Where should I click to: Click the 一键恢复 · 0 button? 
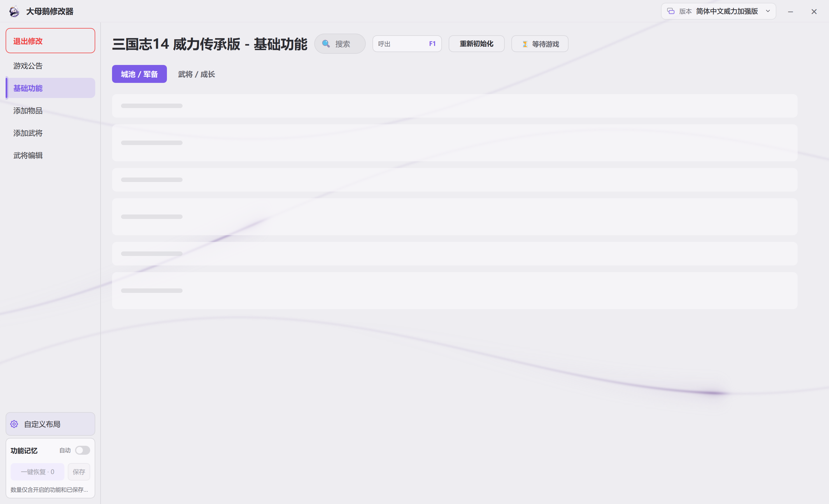point(37,472)
